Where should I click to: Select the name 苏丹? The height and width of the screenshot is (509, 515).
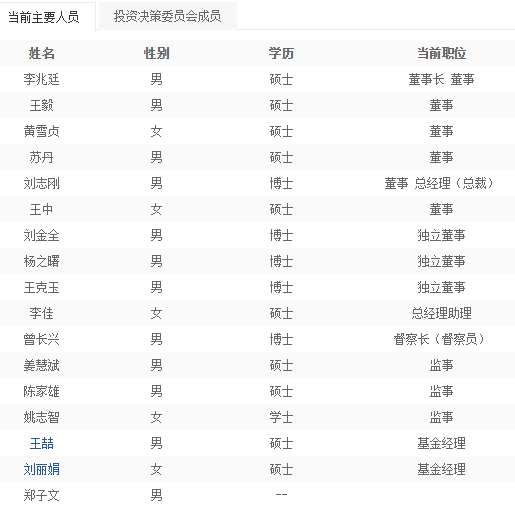42,157
